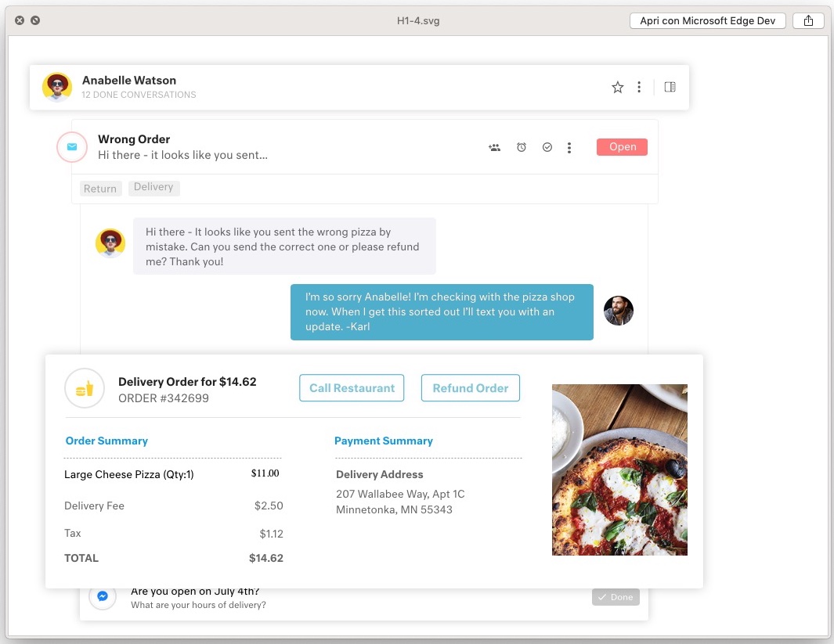Click the Delivery Fee label
834x644 pixels.
click(x=94, y=505)
